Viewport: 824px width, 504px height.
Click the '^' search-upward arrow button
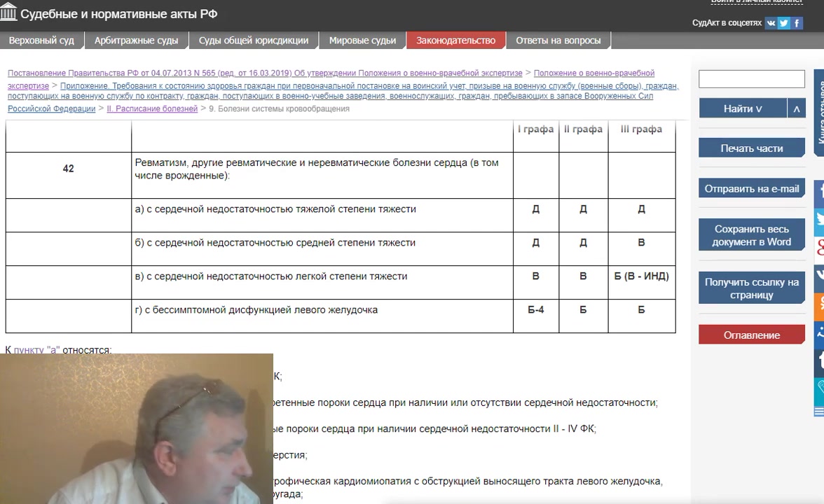796,108
